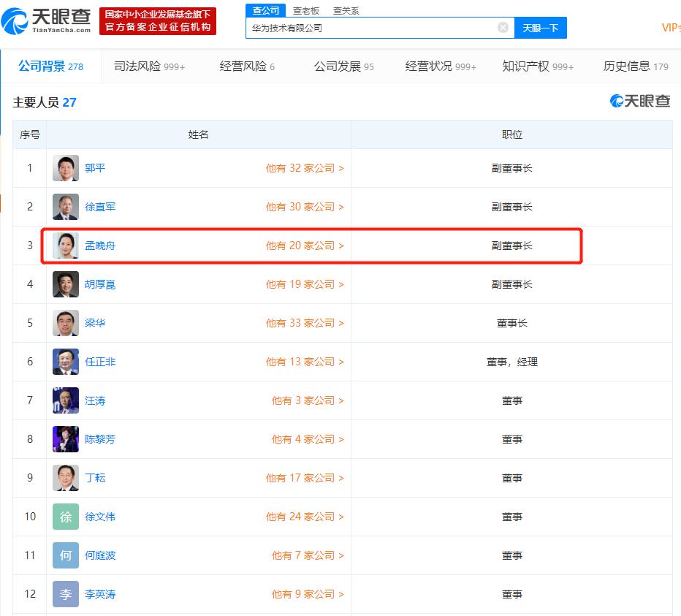This screenshot has height=616, width=681.
Task: Click the red 国家中小企业发展基金旗下 badge
Action: [158, 21]
